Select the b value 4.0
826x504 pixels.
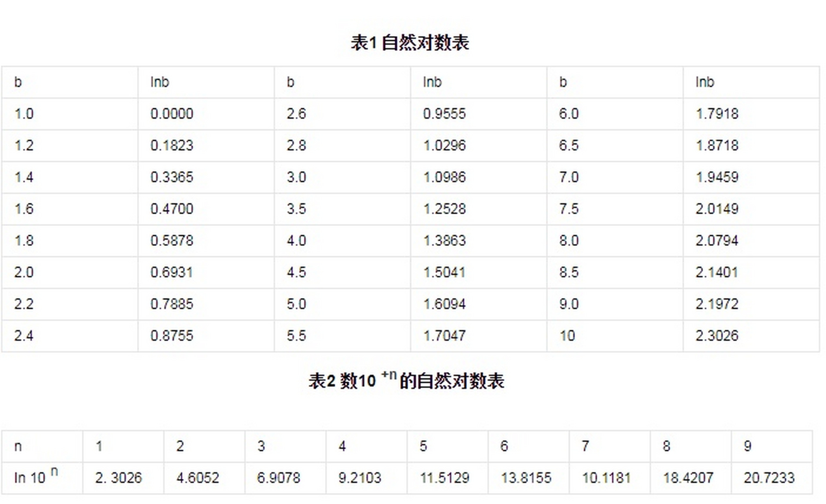point(296,241)
